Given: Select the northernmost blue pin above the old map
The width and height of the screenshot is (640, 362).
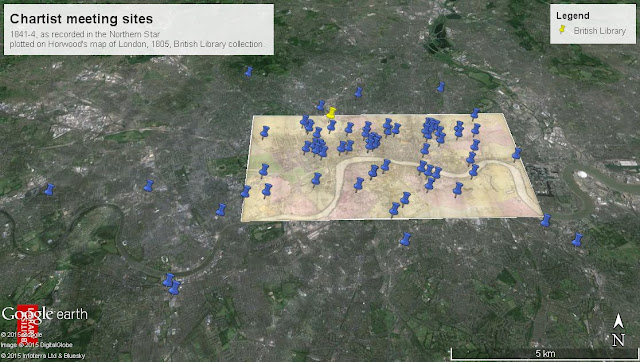Looking at the screenshot, I should pyautogui.click(x=249, y=72).
